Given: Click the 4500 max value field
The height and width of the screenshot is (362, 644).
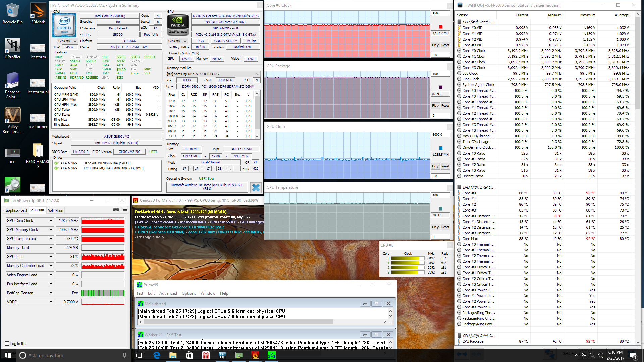Looking at the screenshot, I should click(x=440, y=13).
